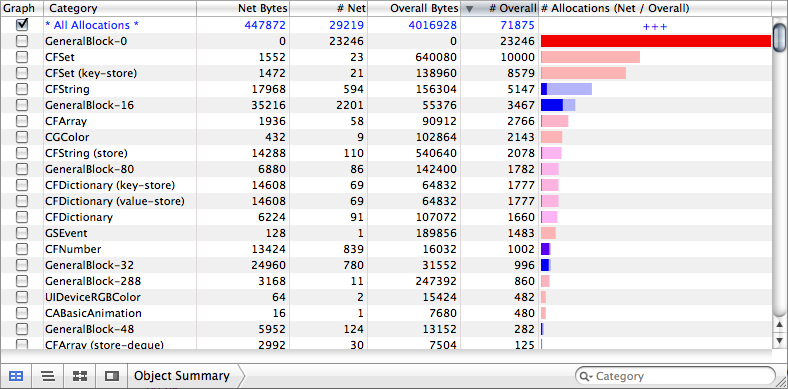Screen dimensions: 788x389
Task: Enable graphing for CFString (store)
Action: (22, 153)
